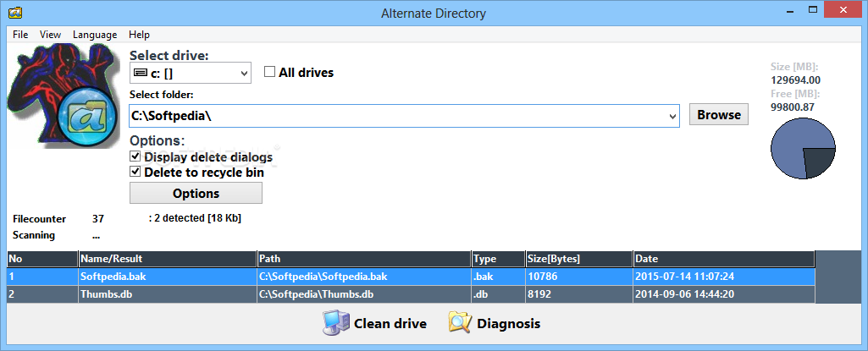Viewport: 868px width, 351px height.
Task: Enable the All drives checkbox
Action: tap(269, 72)
